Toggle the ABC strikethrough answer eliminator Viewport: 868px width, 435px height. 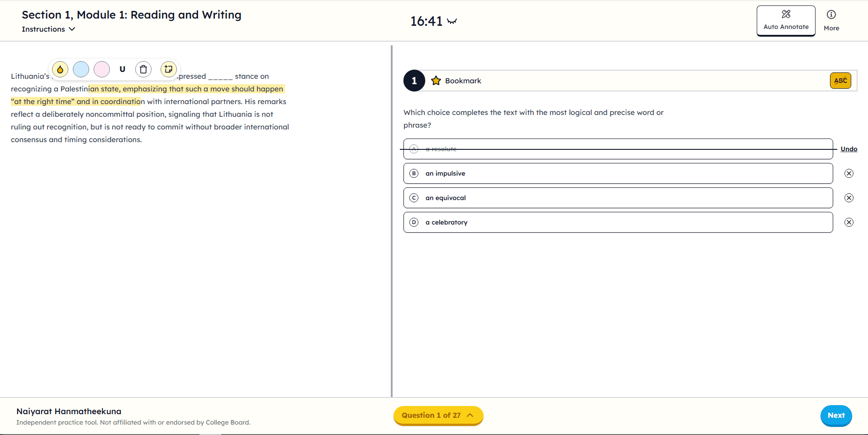coord(840,81)
